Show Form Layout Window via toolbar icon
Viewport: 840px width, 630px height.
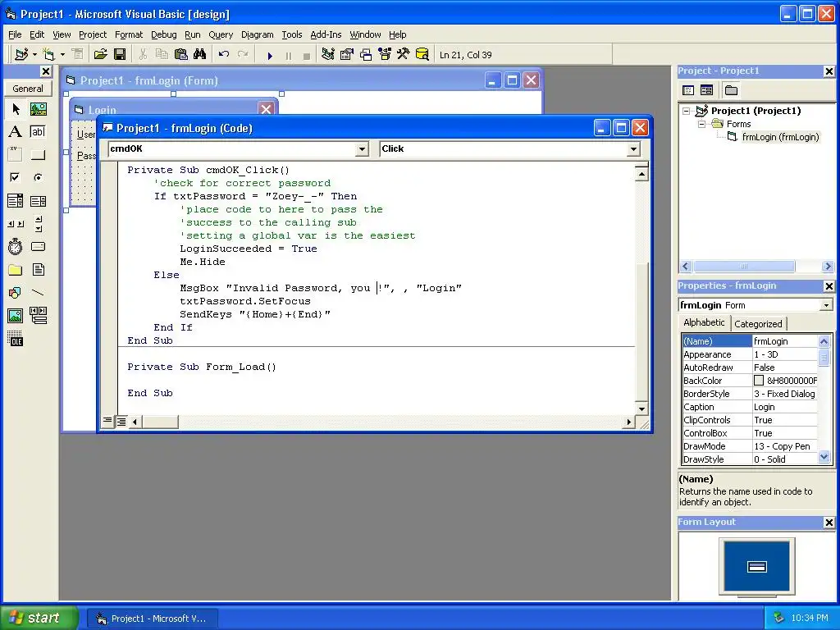point(366,54)
